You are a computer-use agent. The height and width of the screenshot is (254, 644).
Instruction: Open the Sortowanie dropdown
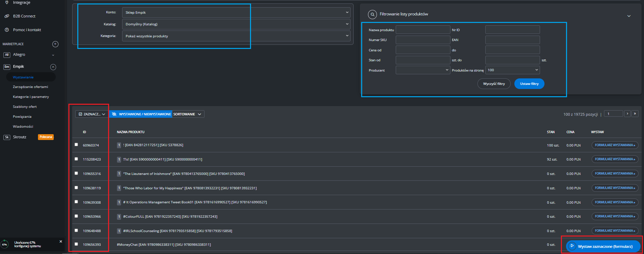coord(188,114)
